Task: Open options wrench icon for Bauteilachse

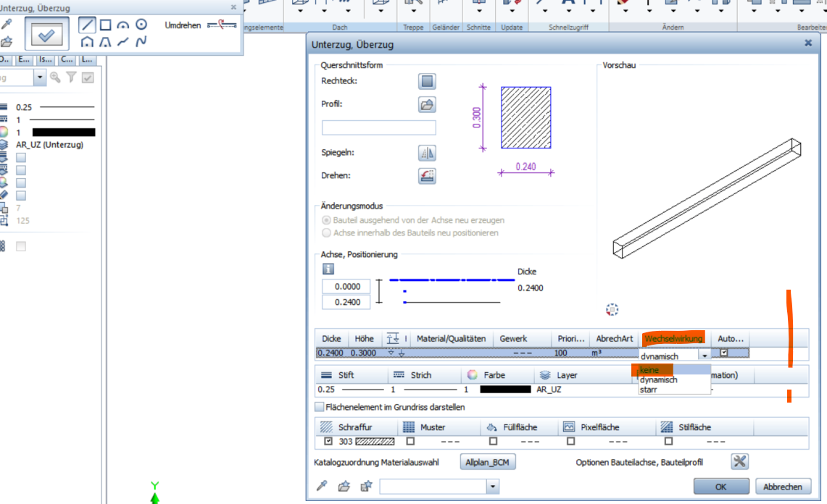Action: tap(739, 462)
